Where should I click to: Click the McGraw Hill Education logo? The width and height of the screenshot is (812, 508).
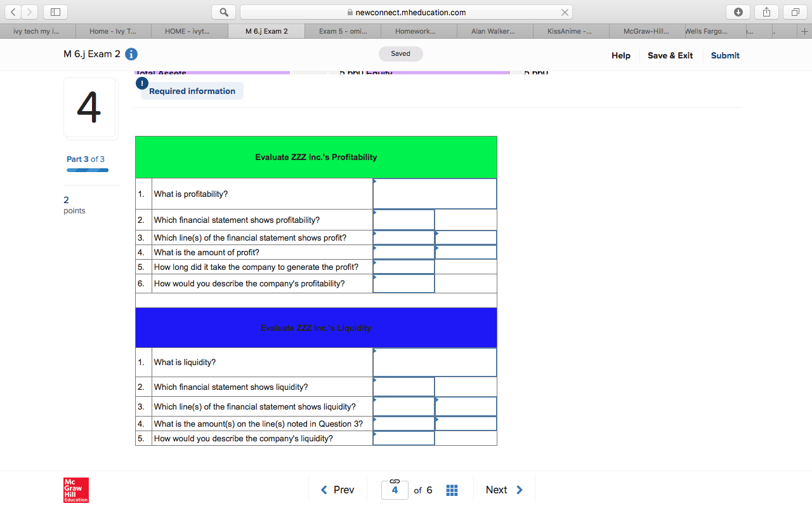76,490
